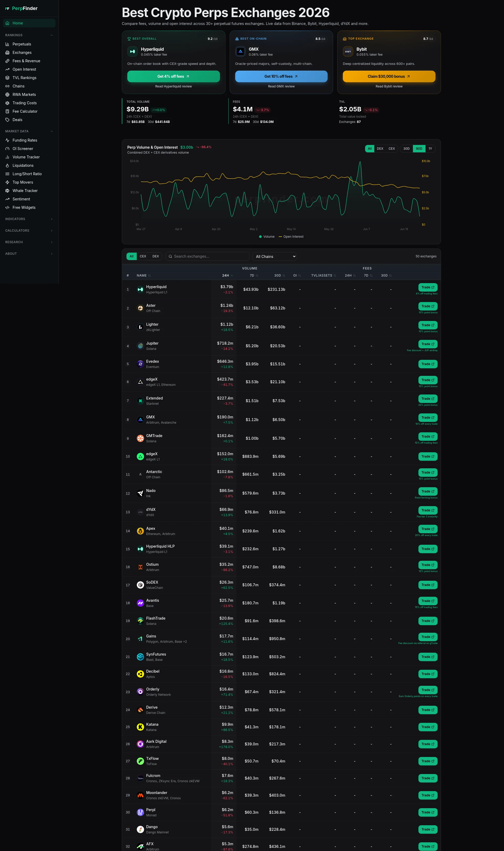Open the Long/Short Ratio icon
Image resolution: width=504 pixels, height=851 pixels.
(7, 174)
